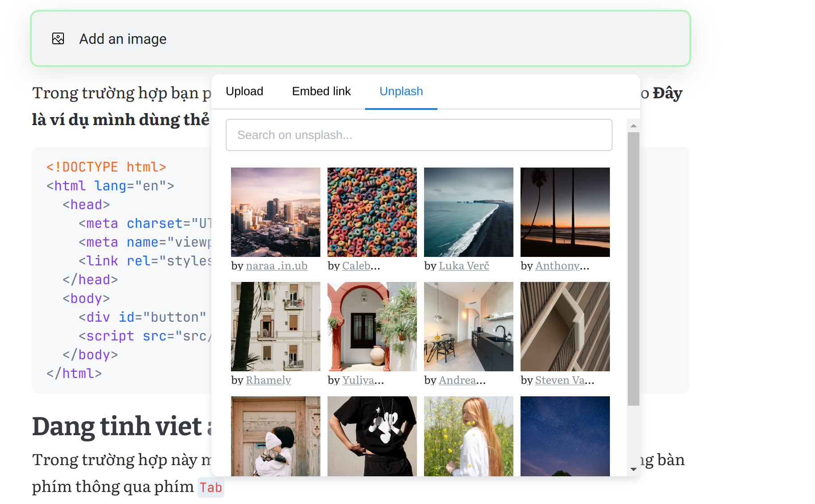815x504 pixels.
Task: Pick the colorful cereal loops photo by Caleb
Action: 372,212
